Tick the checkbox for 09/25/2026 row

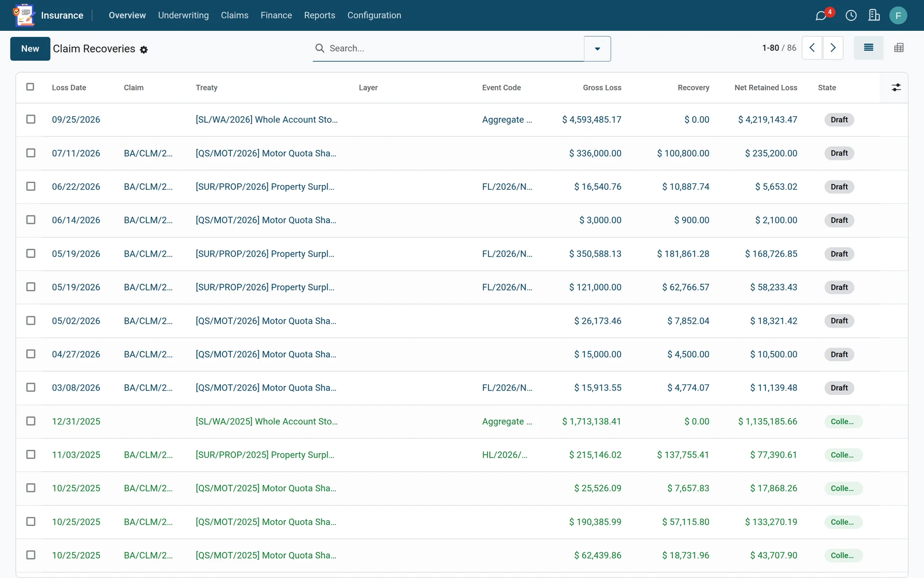coord(31,119)
